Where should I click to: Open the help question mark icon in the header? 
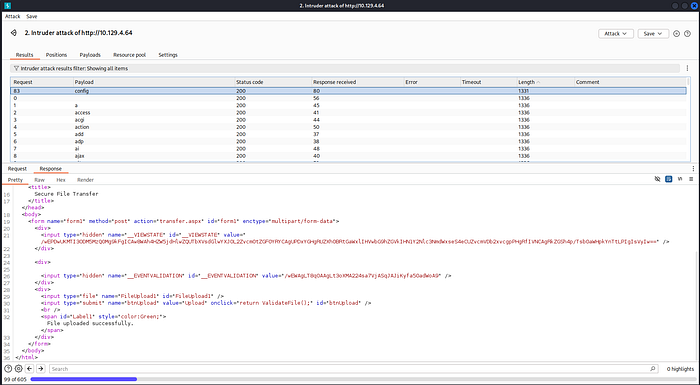click(688, 33)
